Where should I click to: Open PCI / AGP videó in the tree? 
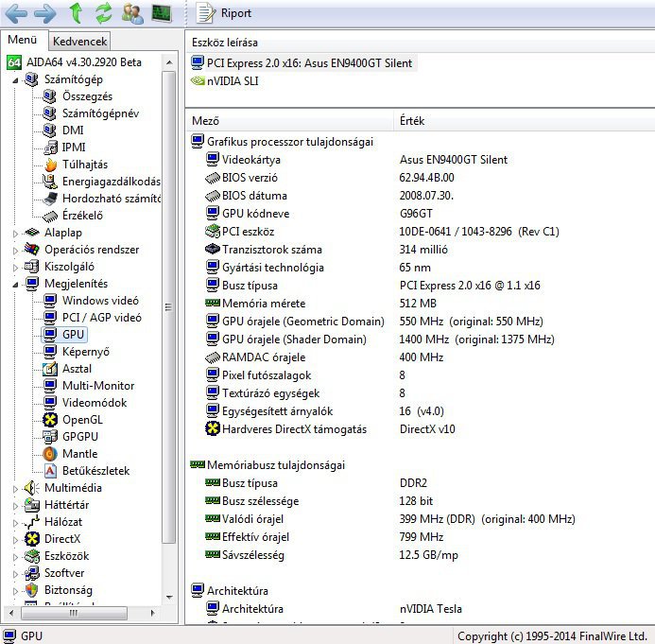pos(101,318)
